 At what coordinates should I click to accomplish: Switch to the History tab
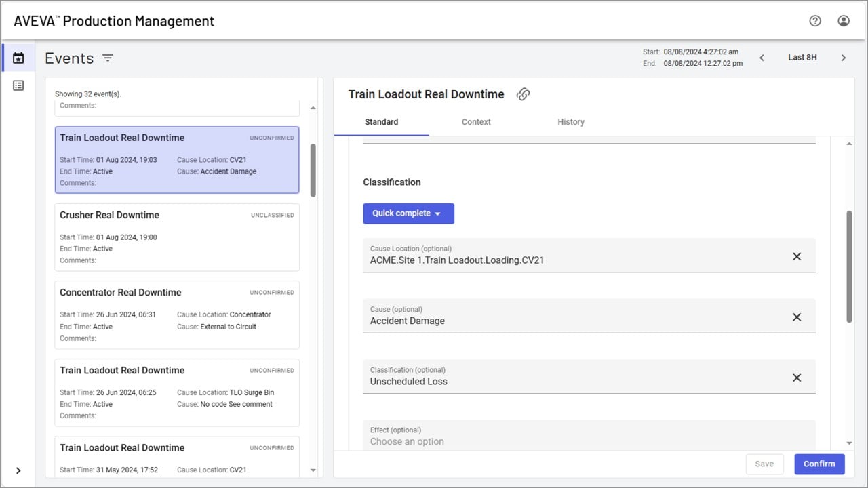click(x=571, y=122)
